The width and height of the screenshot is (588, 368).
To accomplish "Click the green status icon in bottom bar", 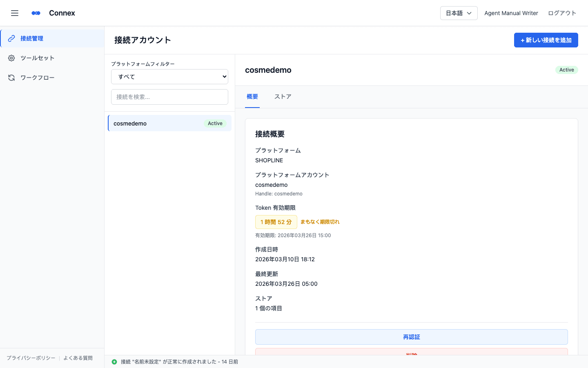I will tap(114, 362).
